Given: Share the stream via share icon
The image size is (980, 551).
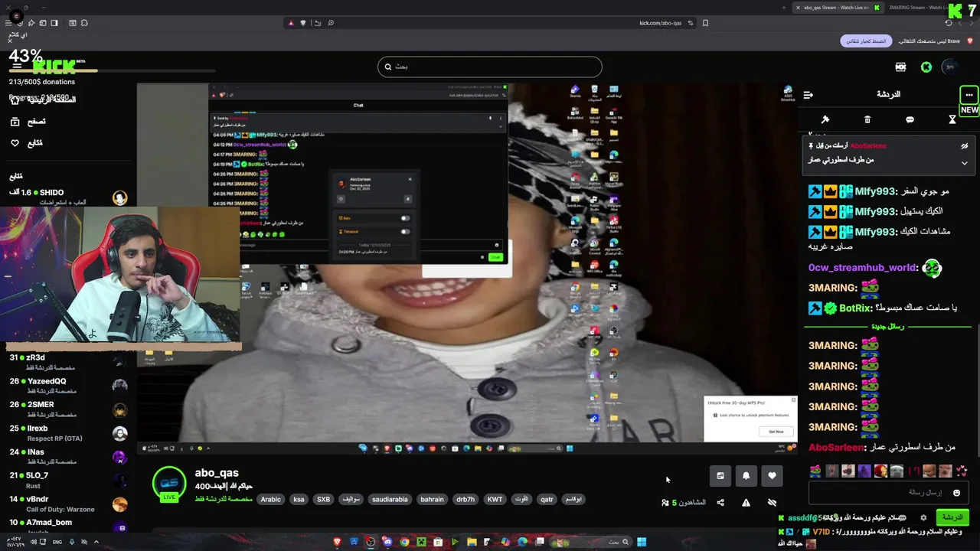Looking at the screenshot, I should (x=720, y=503).
